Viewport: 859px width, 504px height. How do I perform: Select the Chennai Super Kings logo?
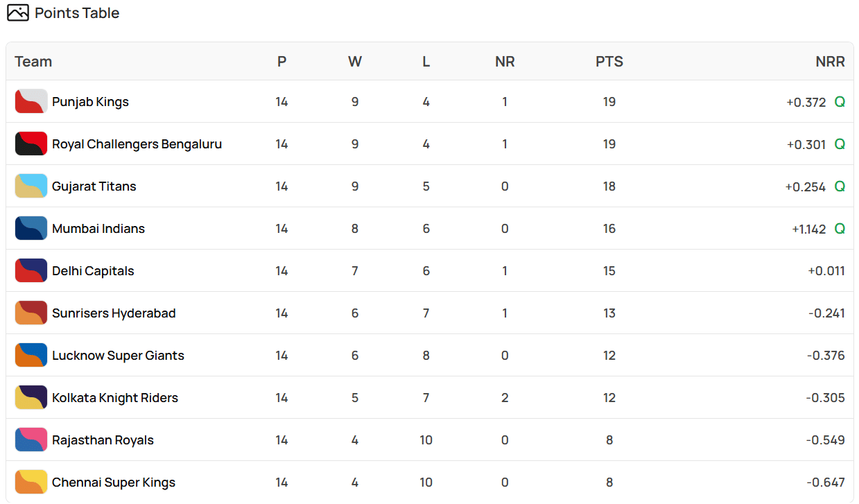click(x=31, y=482)
